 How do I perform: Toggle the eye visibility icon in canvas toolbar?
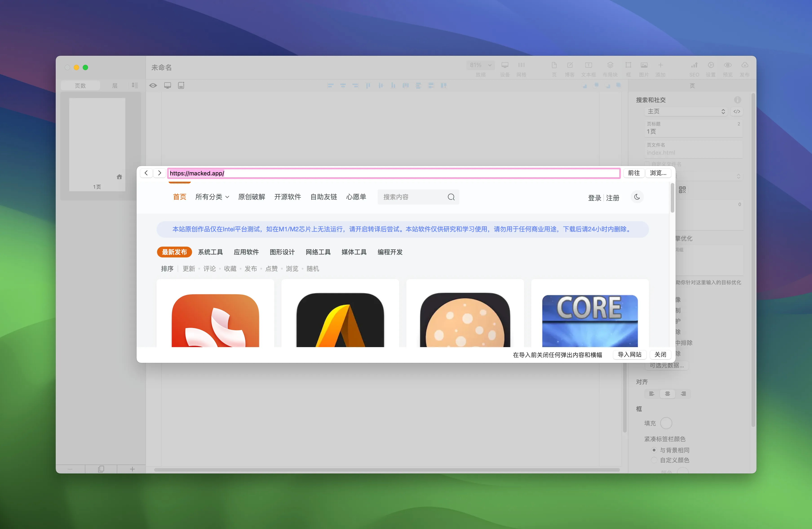[153, 85]
